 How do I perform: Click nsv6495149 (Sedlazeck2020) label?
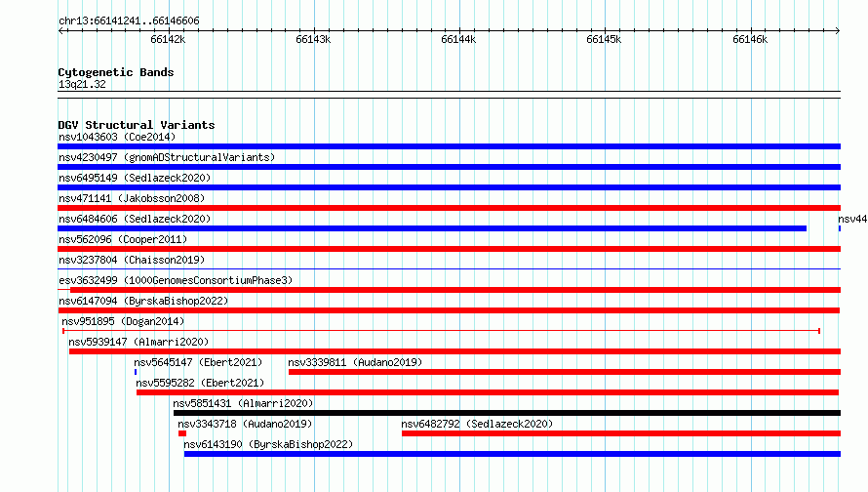[135, 178]
